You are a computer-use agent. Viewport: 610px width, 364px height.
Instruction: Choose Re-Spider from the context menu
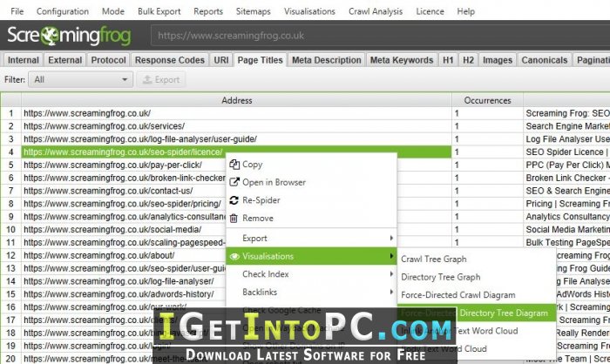311,200
